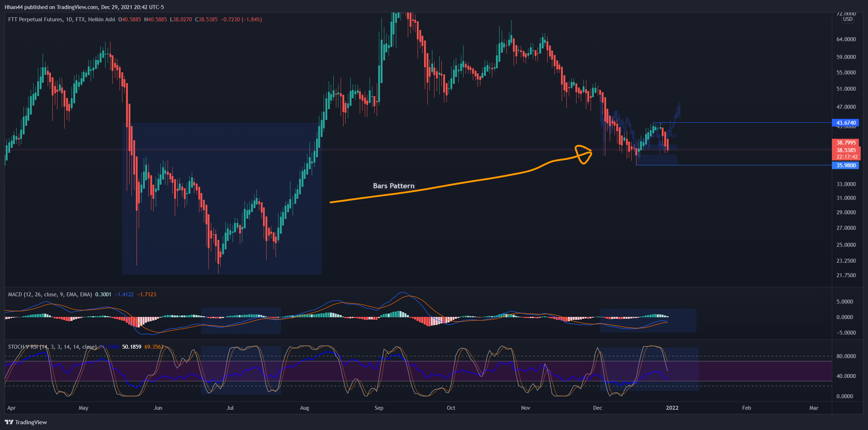Click the 'Feb' label on time axis
Viewport: 868px width, 430px height.
[747, 408]
